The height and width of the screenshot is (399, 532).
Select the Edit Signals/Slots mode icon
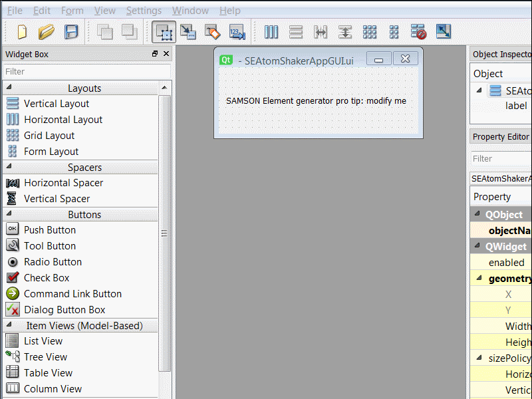click(189, 31)
